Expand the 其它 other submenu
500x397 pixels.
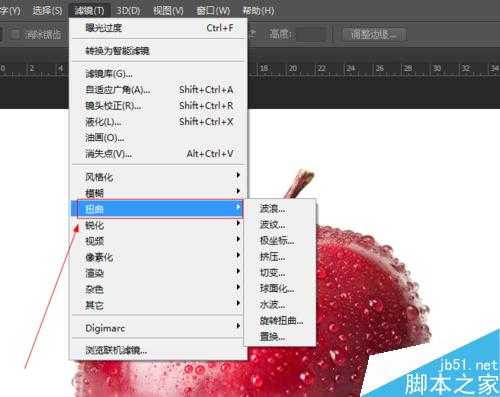tap(158, 305)
